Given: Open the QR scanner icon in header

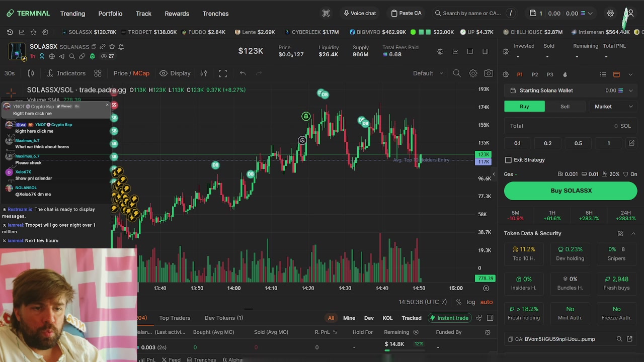Looking at the screenshot, I should coord(326,14).
